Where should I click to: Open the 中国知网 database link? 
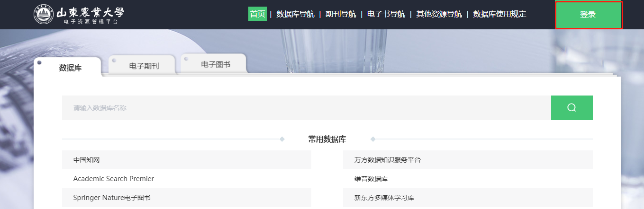(x=86, y=160)
